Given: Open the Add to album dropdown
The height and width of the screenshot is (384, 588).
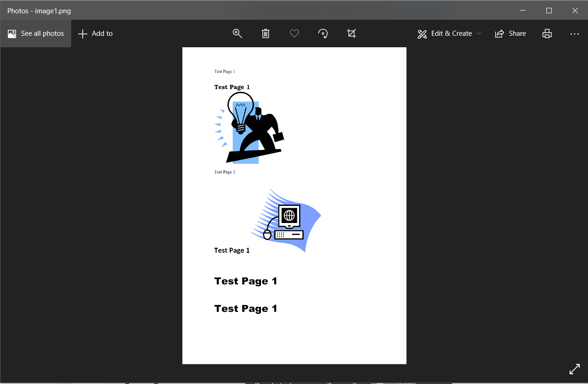Looking at the screenshot, I should coord(95,33).
